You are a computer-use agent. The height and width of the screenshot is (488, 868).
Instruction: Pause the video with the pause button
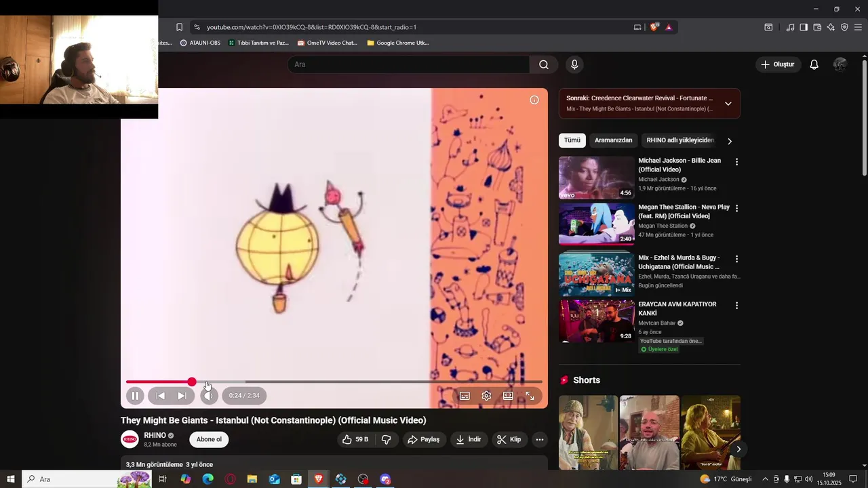(x=135, y=396)
